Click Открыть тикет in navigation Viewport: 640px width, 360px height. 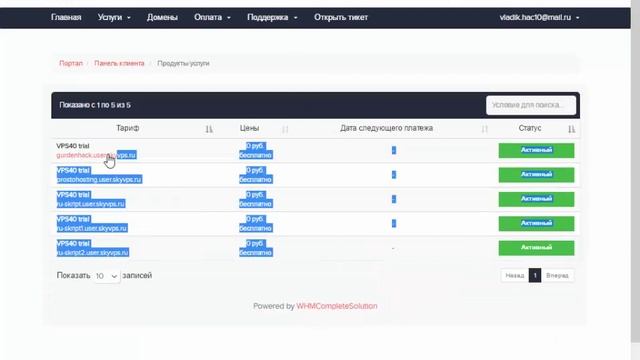[x=341, y=18]
